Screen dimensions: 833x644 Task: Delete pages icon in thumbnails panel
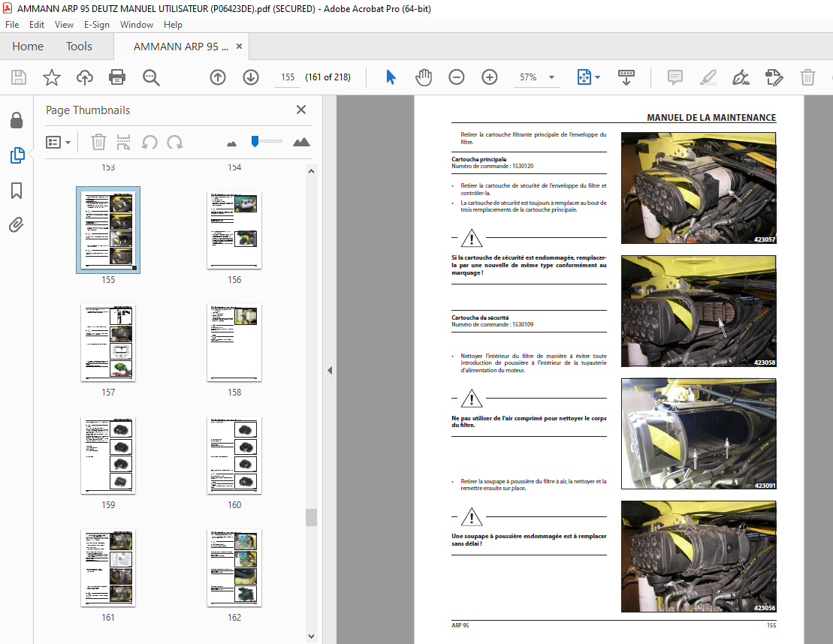tap(98, 143)
